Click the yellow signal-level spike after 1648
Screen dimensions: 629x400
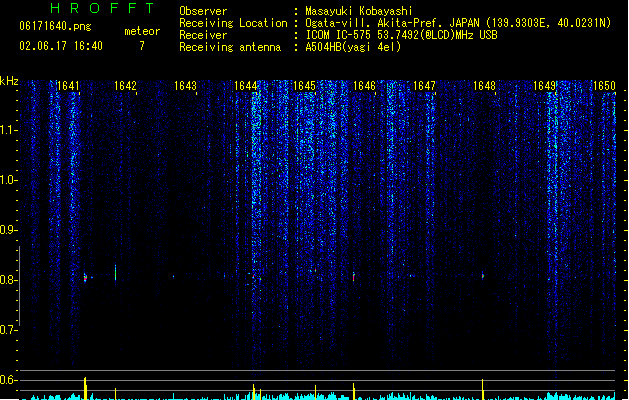483,389
